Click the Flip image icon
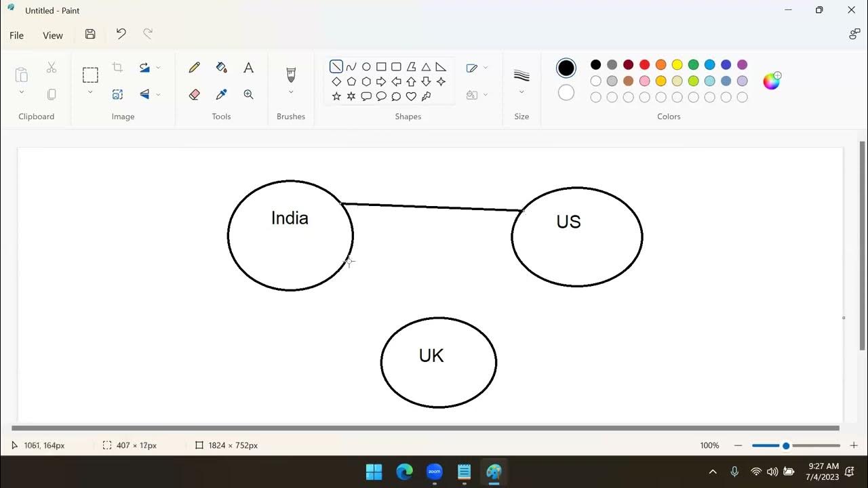The image size is (868, 488). 144,94
